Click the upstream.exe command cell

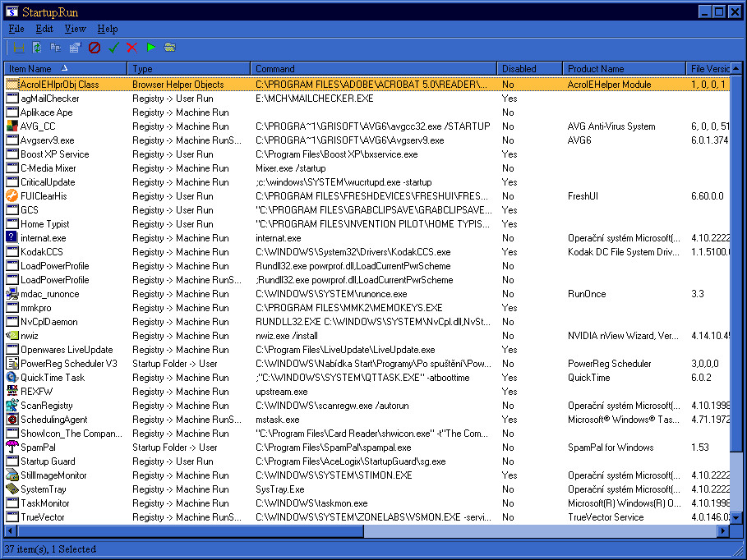[x=282, y=392]
